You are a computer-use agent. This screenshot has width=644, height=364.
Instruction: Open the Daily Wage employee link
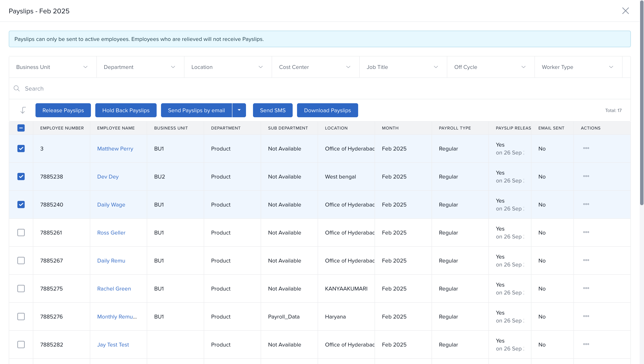tap(111, 205)
